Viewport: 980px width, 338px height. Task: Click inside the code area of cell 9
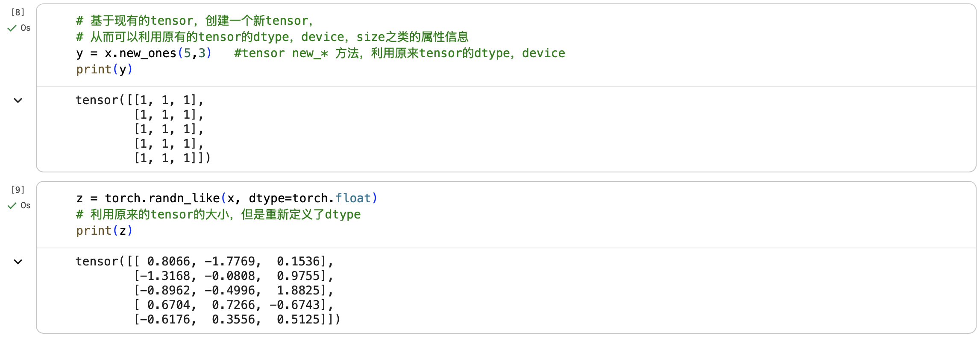(x=299, y=215)
